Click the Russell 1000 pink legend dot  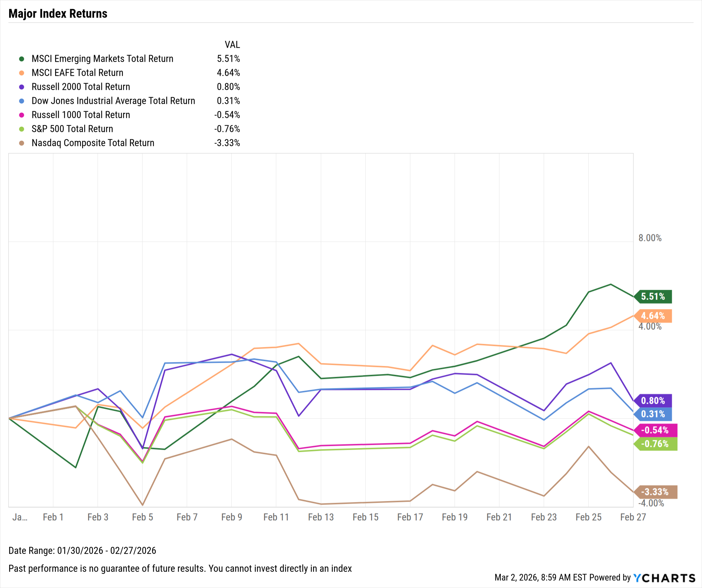(x=21, y=115)
